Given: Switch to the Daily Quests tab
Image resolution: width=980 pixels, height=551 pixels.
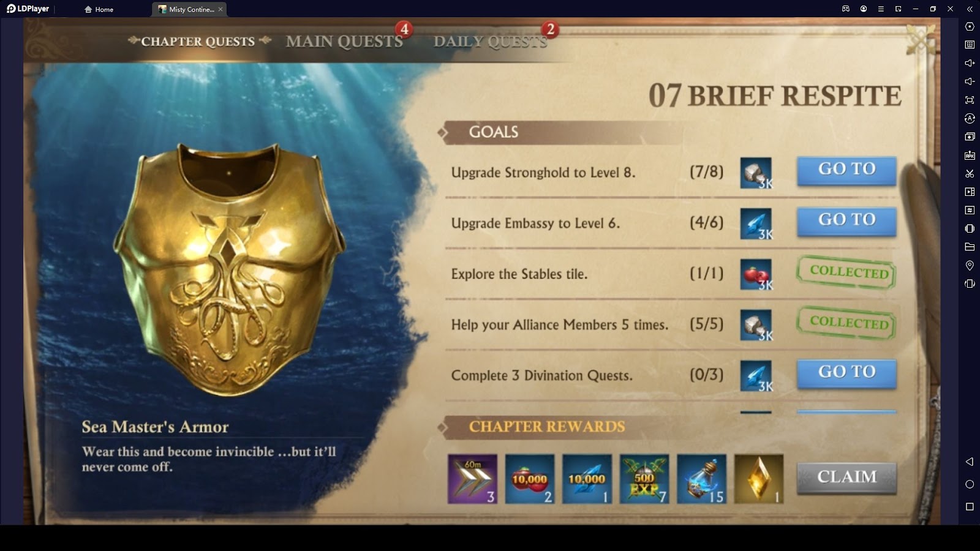Looking at the screenshot, I should click(491, 41).
